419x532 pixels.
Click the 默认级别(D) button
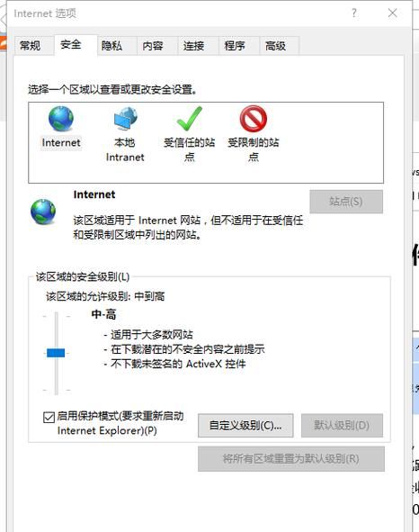tap(342, 425)
